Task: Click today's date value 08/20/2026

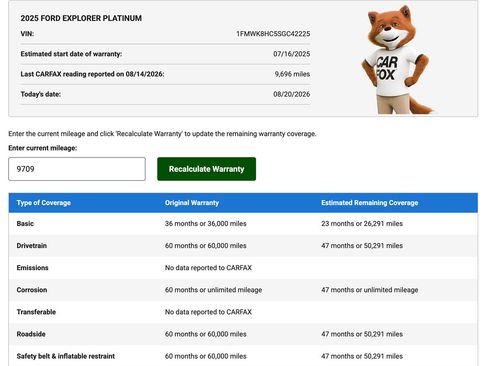Action: (x=291, y=94)
